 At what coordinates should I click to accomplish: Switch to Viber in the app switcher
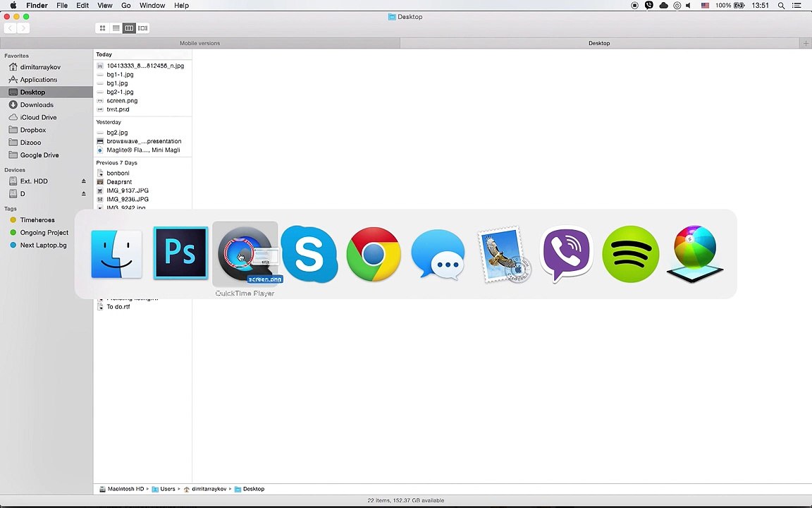(x=567, y=254)
